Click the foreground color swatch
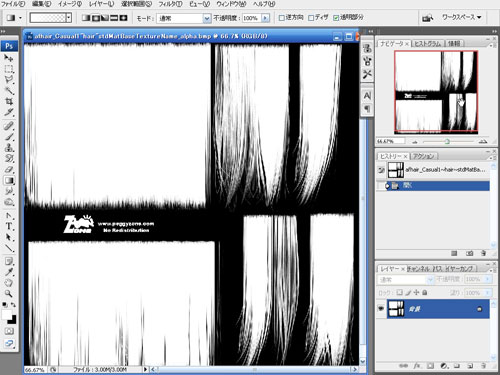Image resolution: width=500 pixels, height=375 pixels. [x=7, y=315]
